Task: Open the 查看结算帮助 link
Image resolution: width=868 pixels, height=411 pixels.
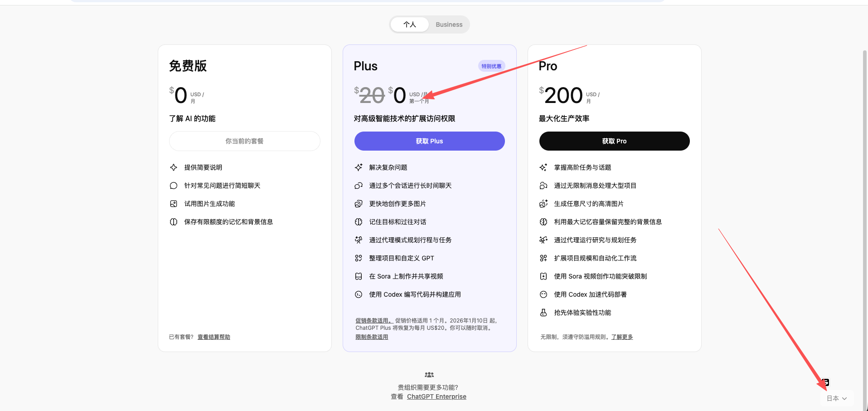Action: [x=213, y=337]
